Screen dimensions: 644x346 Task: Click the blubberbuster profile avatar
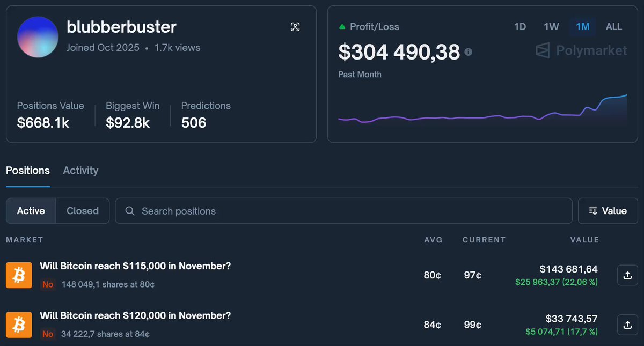point(38,37)
